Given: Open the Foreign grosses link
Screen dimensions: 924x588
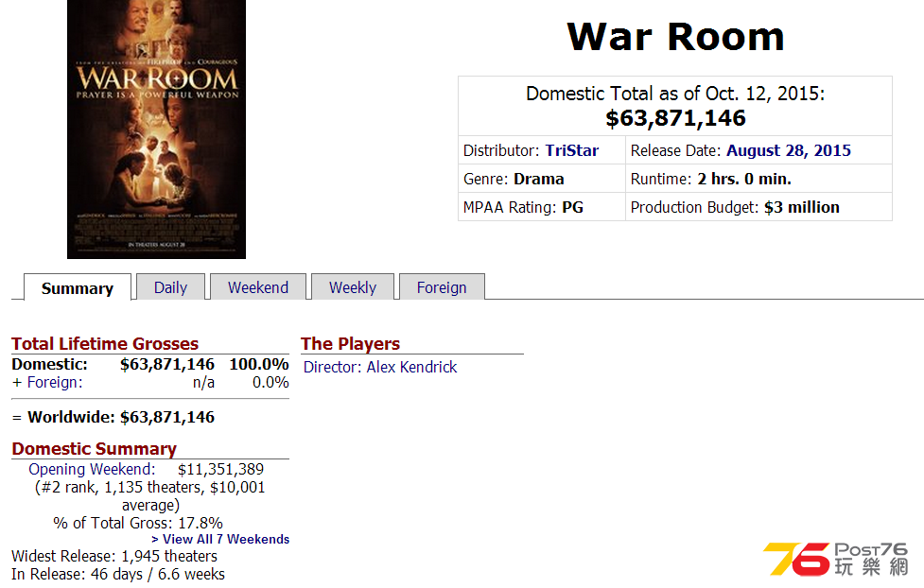Looking at the screenshot, I should point(54,382).
